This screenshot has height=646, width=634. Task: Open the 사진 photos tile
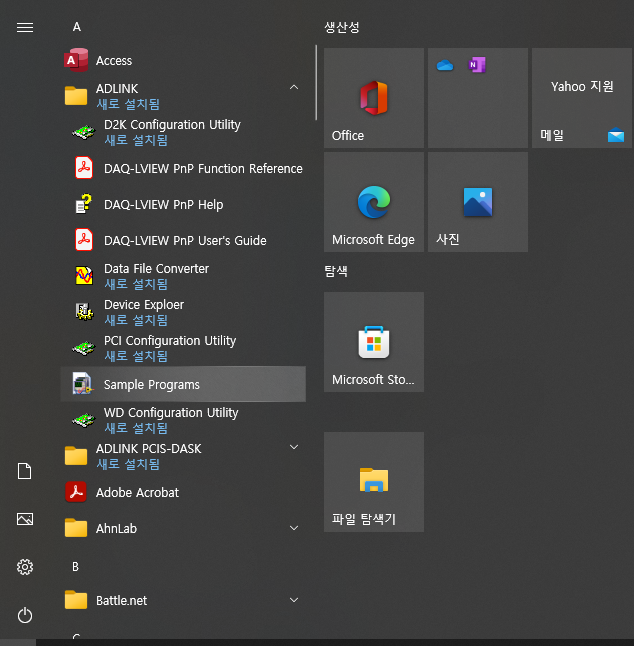tap(478, 202)
